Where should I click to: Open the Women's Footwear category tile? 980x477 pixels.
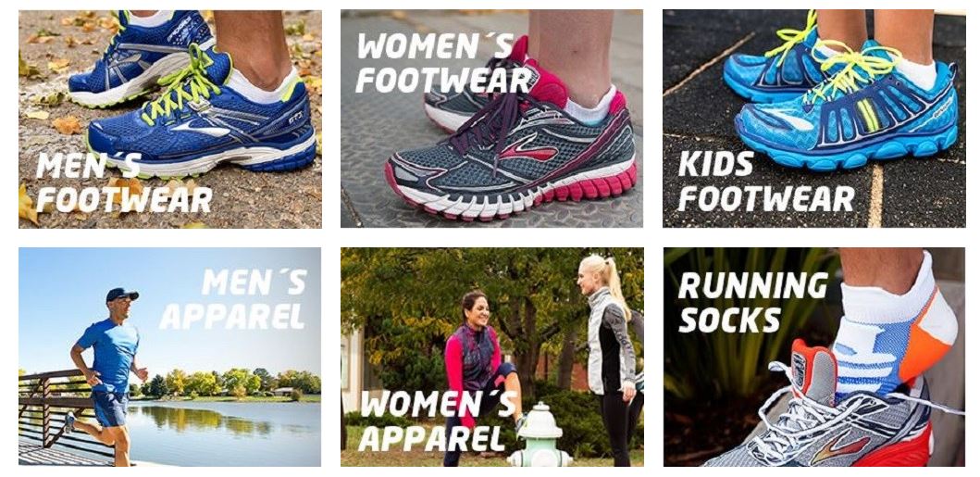click(x=492, y=119)
